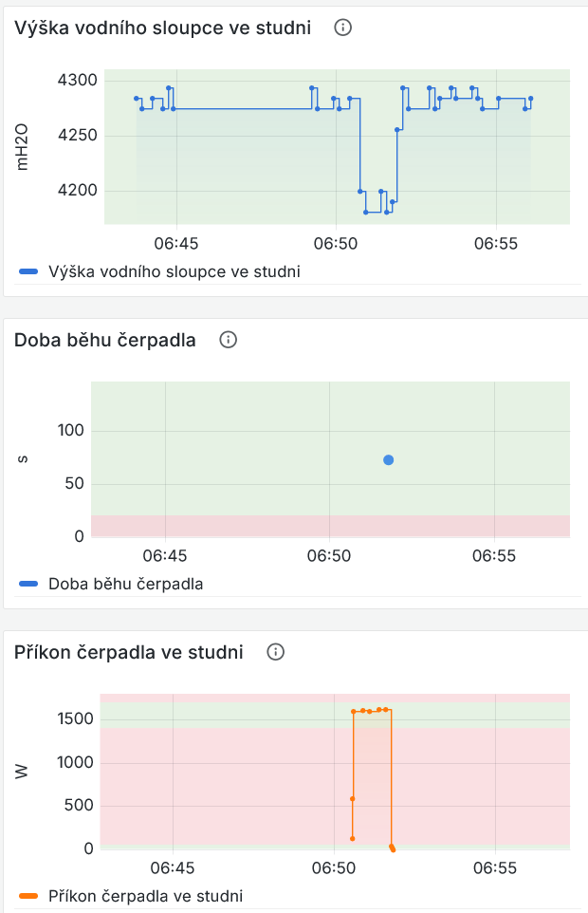Click the single blue data point in pump runtime chart

coord(389,460)
